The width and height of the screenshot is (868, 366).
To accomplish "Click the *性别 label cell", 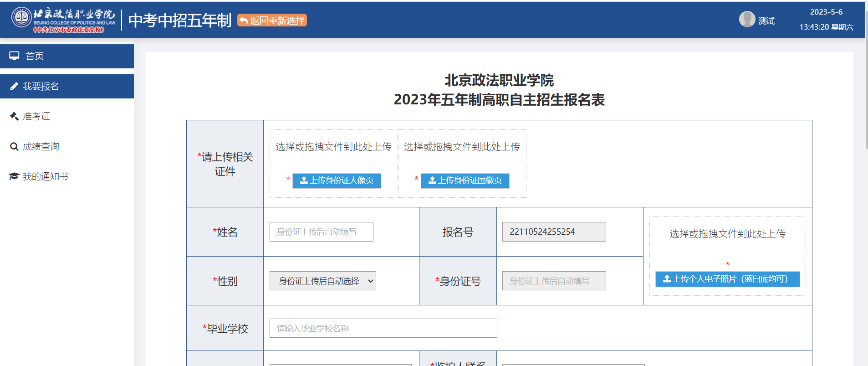I will point(225,281).
